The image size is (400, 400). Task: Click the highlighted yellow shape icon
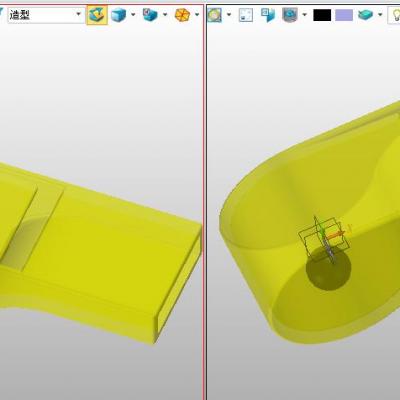coord(97,15)
